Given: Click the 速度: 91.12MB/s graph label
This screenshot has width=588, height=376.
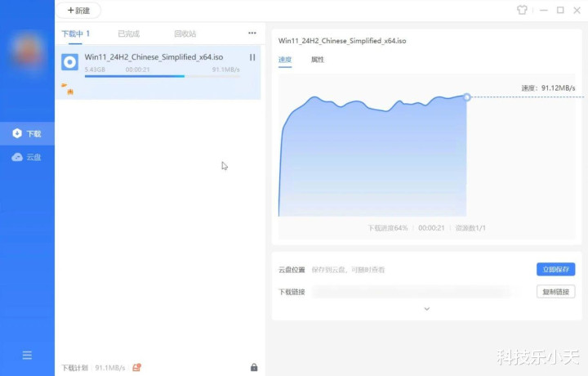Looking at the screenshot, I should click(x=548, y=87).
